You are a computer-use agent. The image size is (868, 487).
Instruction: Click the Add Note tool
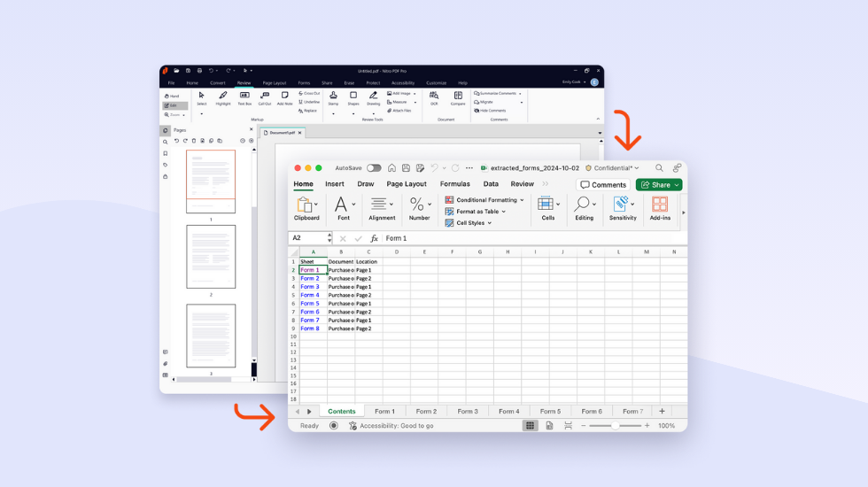[x=284, y=97]
